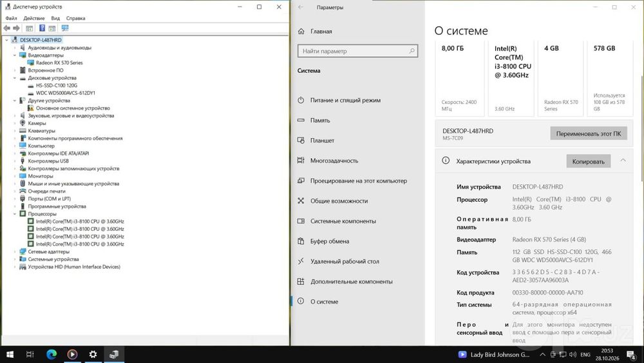Click the Back arrow in Device Manager toolbar
The height and width of the screenshot is (363, 644).
tap(7, 28)
